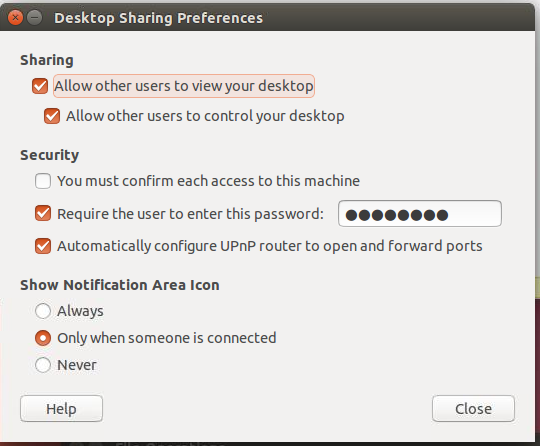Uncheck Automatically configure UPnP router checkbox
This screenshot has height=446, width=540.
[x=43, y=246]
